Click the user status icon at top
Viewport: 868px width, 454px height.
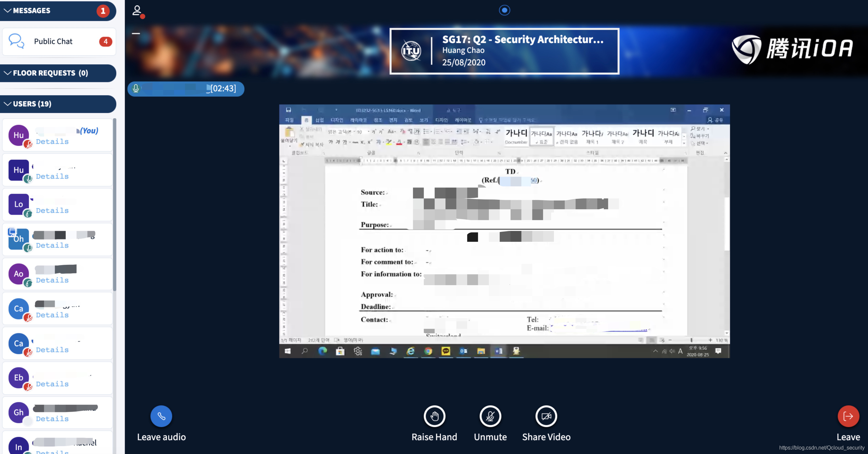137,11
